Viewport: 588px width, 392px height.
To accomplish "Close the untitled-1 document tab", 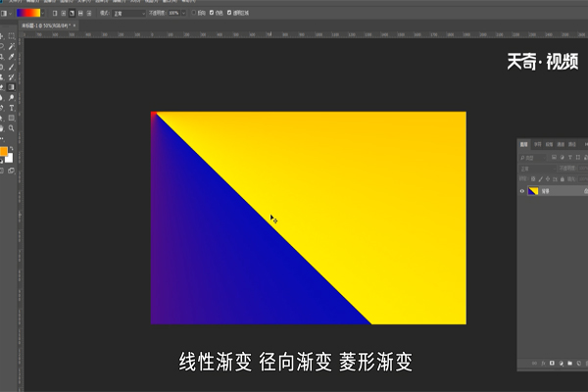I will (74, 25).
